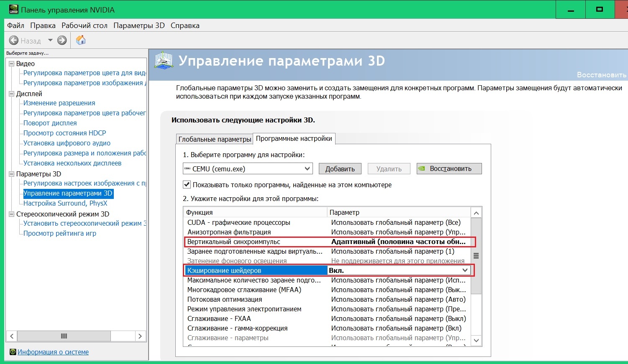Click the 3D settings header icon

click(x=164, y=61)
